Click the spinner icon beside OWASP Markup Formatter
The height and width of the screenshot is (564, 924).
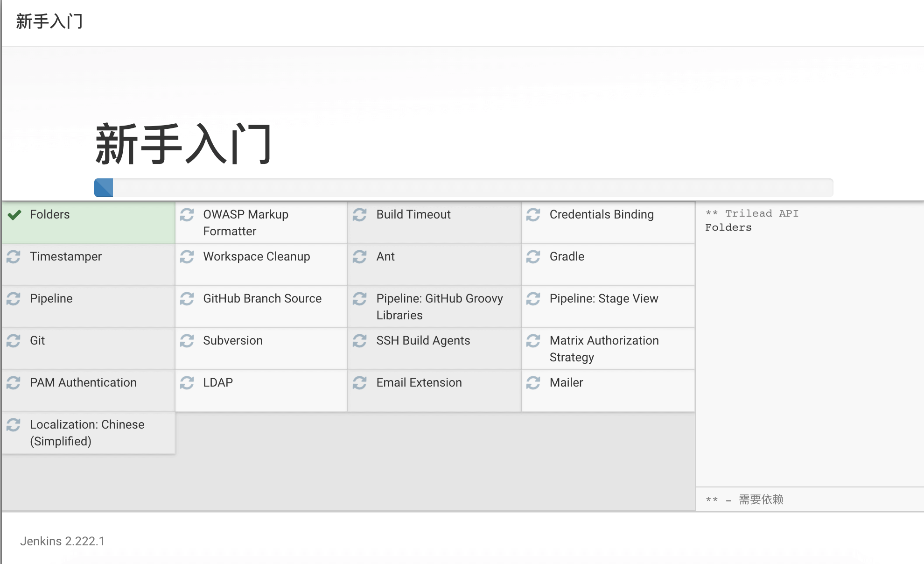pyautogui.click(x=187, y=215)
